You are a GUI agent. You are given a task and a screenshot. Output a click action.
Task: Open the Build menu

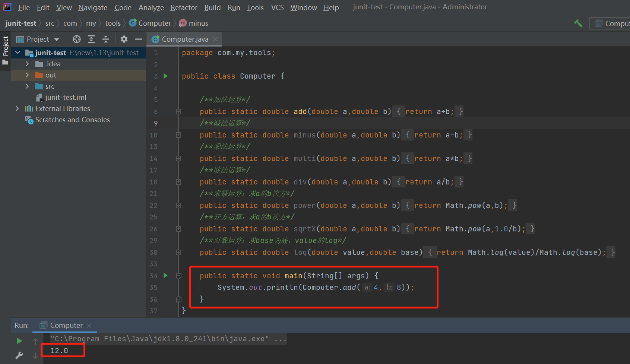pos(213,7)
